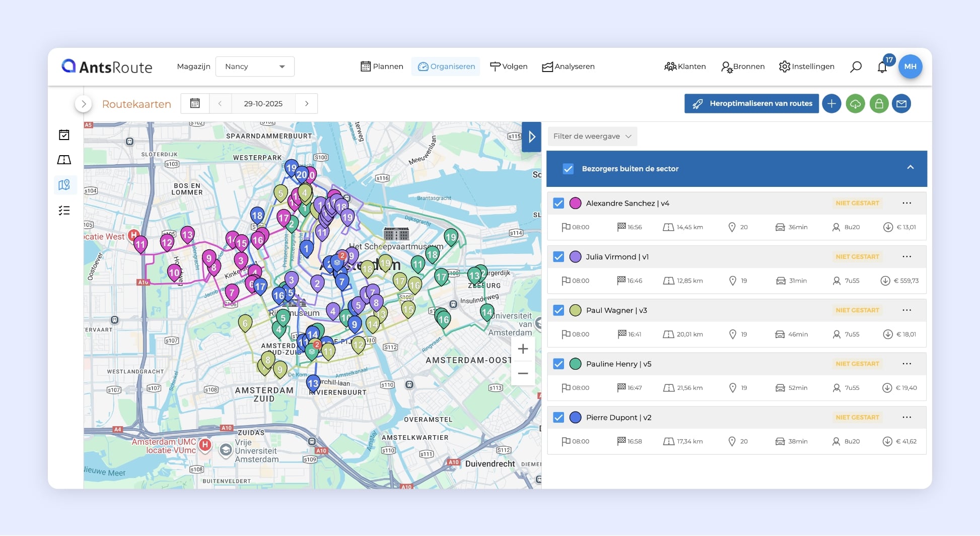Screen dimensions: 980x536
Task: Uncheck Julia Virmond route checkbox
Action: (558, 257)
